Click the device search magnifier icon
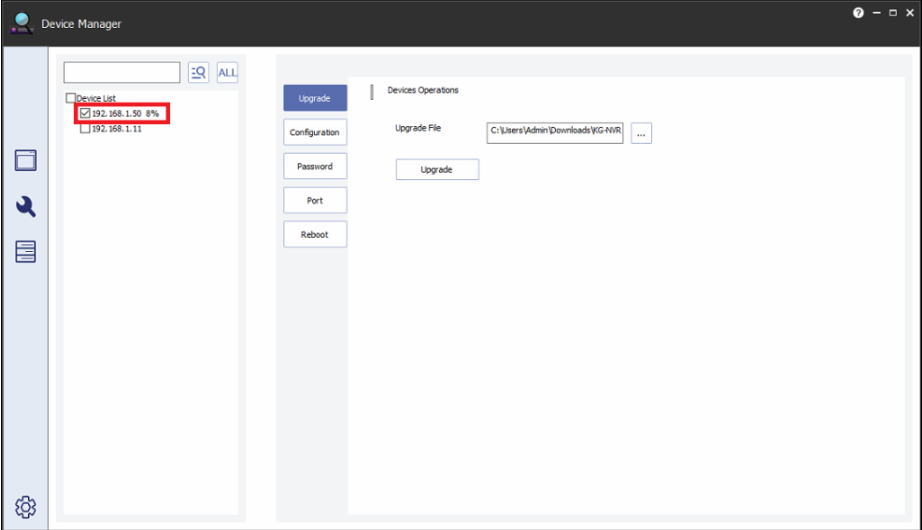This screenshot has width=922, height=530. (199, 72)
